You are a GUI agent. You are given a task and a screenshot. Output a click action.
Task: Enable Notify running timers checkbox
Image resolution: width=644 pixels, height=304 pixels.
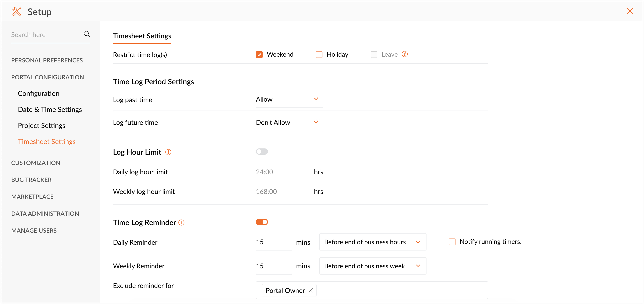coord(452,242)
